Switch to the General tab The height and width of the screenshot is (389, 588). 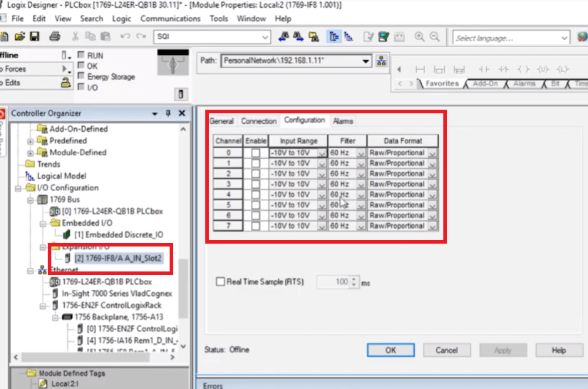click(x=221, y=121)
